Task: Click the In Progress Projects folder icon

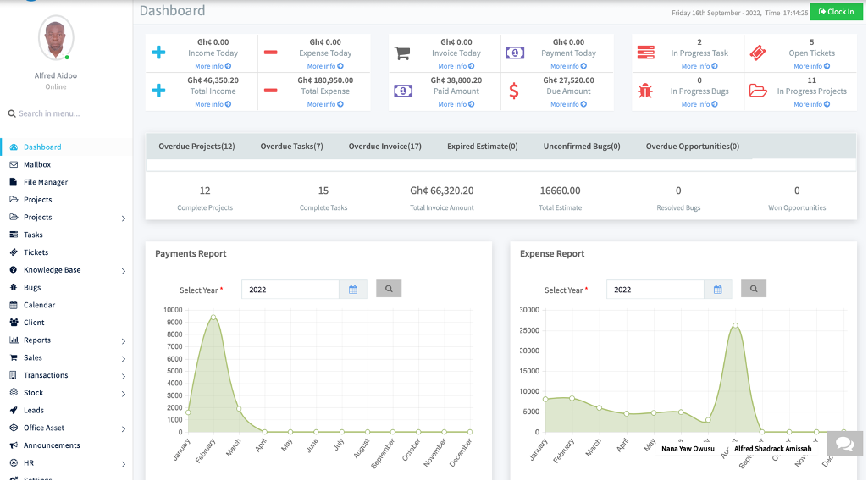Action: [758, 91]
